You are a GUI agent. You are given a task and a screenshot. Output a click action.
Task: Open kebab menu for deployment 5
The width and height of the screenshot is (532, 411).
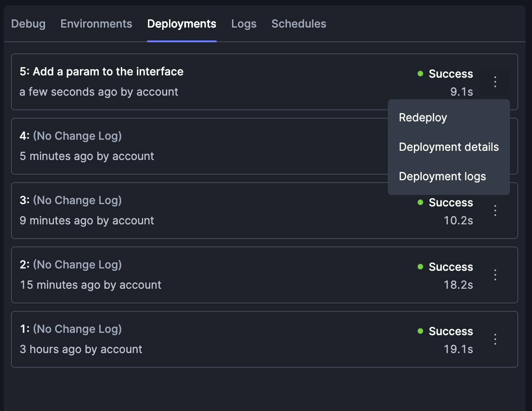tap(495, 82)
